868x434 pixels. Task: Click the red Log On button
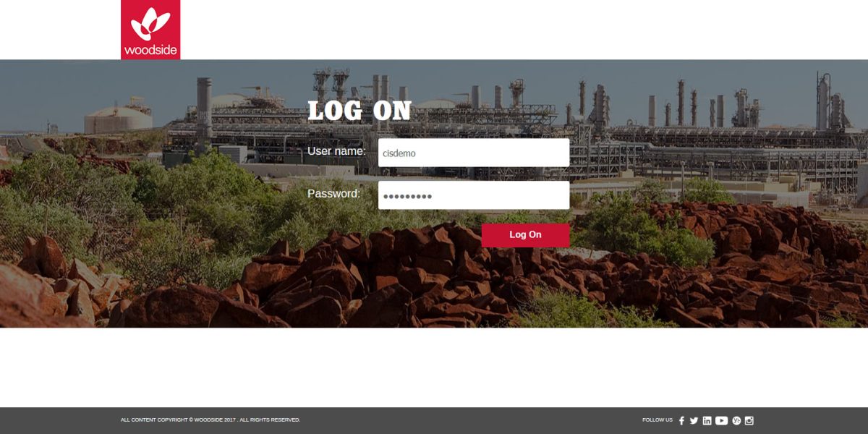click(525, 235)
